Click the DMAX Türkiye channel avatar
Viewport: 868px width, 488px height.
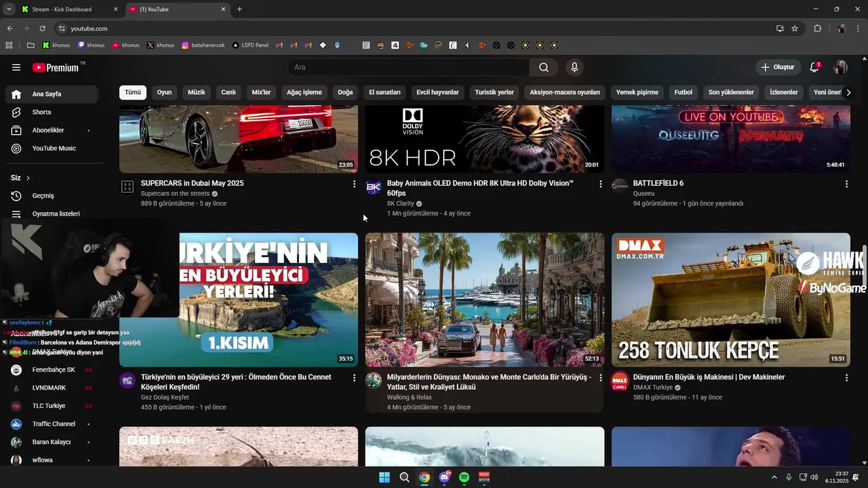(620, 381)
